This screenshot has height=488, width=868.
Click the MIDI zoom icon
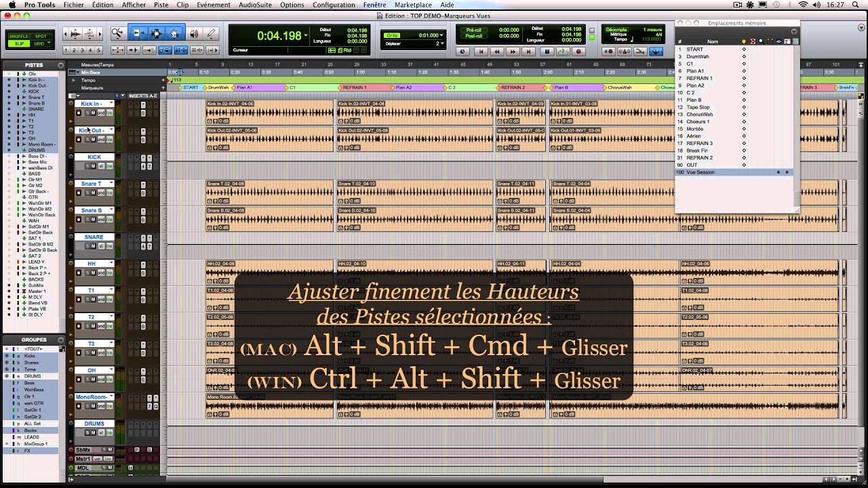pos(90,34)
